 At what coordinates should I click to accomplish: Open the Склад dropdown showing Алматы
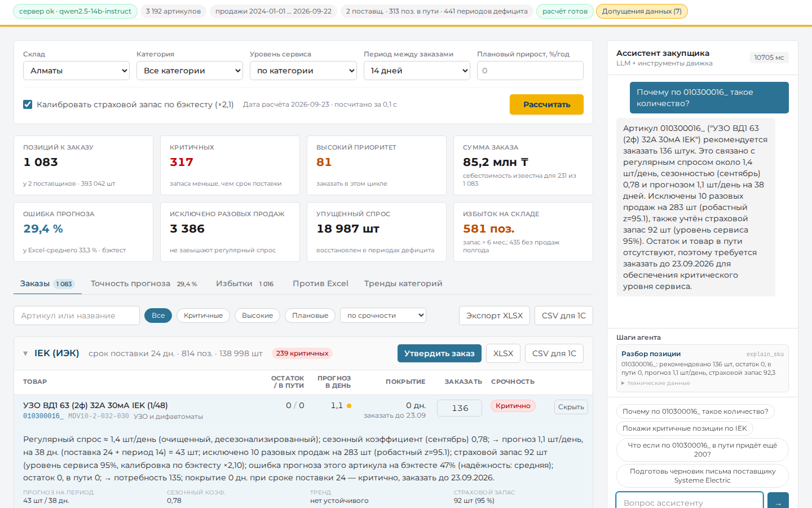[x=77, y=71]
